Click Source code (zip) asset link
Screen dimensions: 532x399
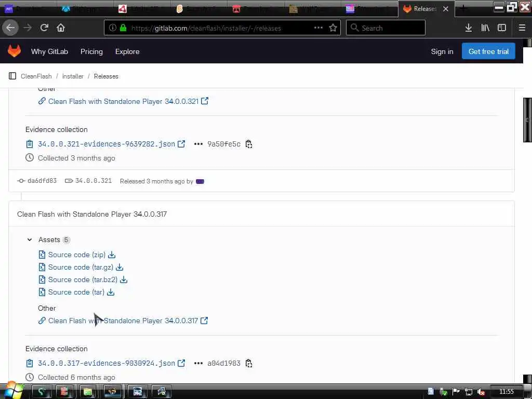(x=77, y=255)
